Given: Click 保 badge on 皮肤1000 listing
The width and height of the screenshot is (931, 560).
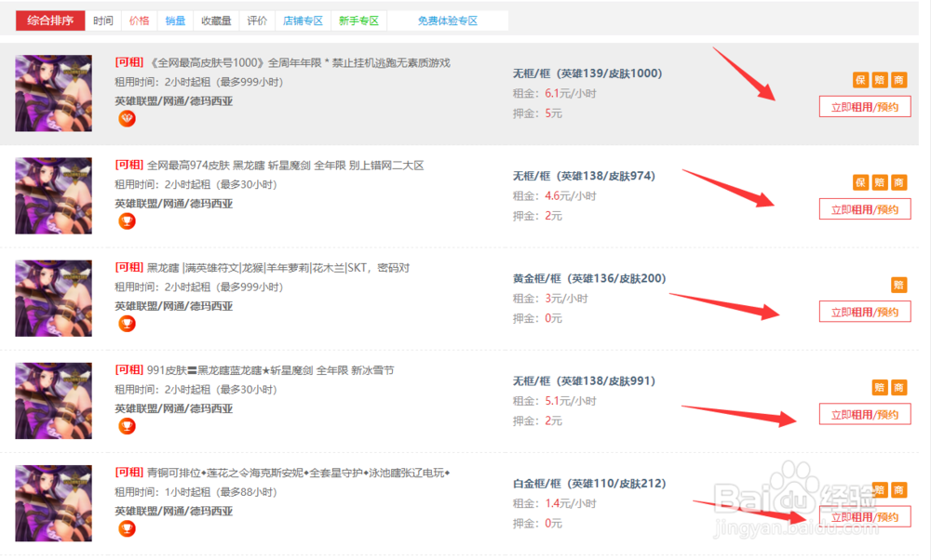Looking at the screenshot, I should tap(860, 80).
